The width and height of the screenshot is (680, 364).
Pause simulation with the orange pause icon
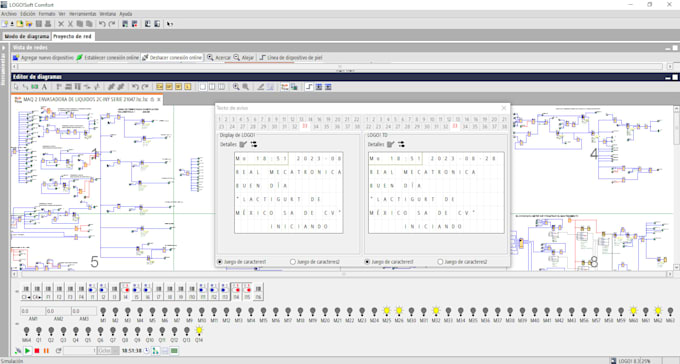click(46, 351)
